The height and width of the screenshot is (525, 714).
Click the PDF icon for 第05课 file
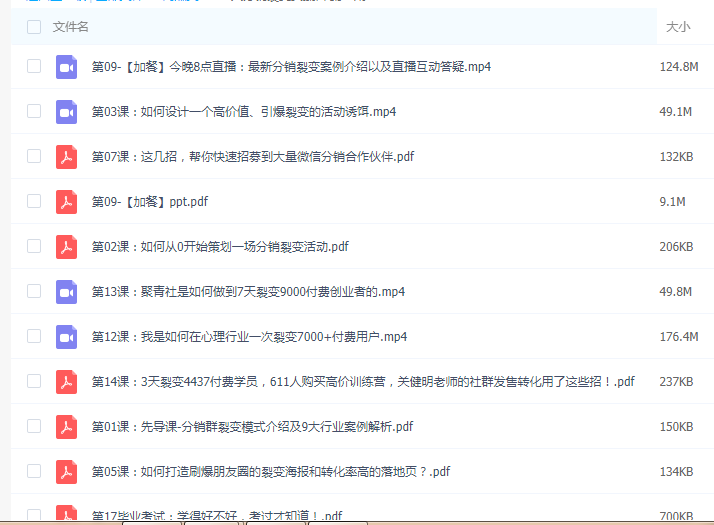[66, 472]
